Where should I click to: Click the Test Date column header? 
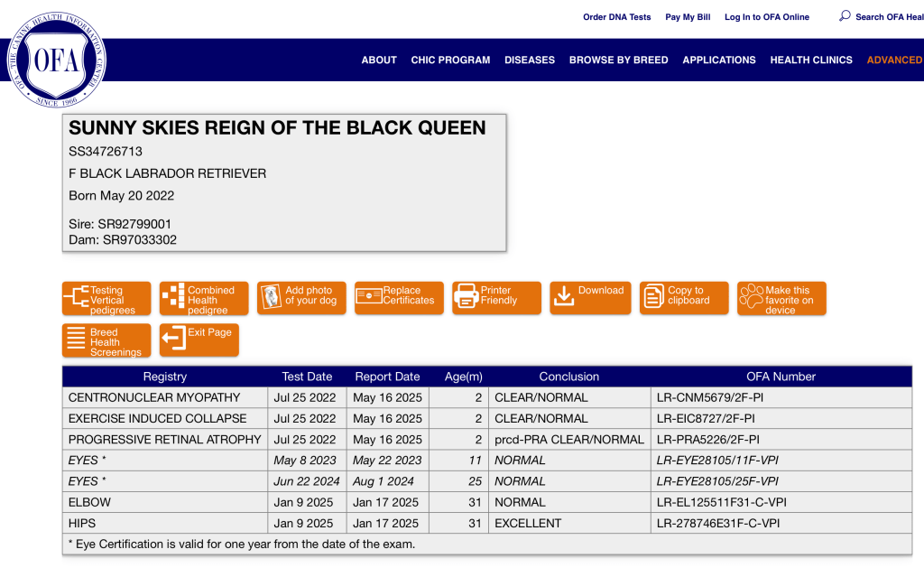[x=307, y=377]
